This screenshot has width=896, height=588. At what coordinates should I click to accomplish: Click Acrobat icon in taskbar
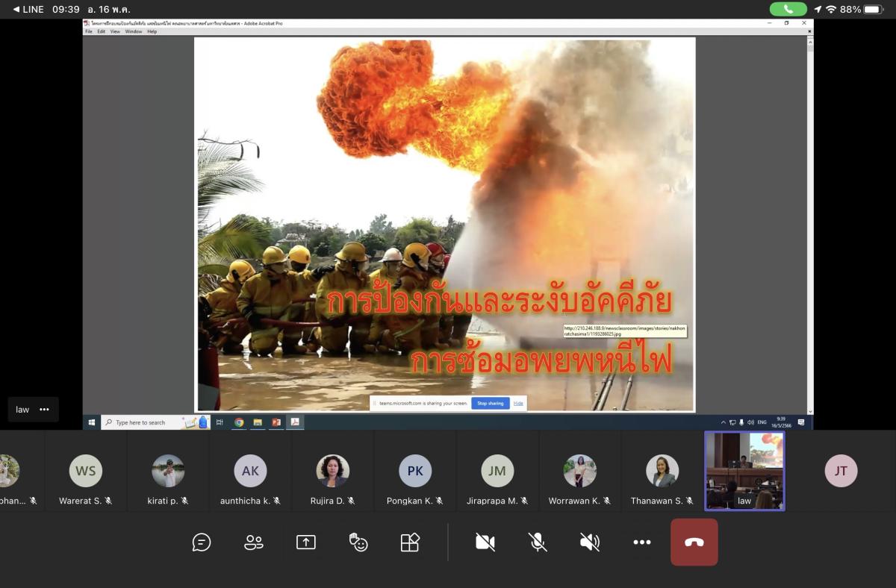tap(295, 422)
